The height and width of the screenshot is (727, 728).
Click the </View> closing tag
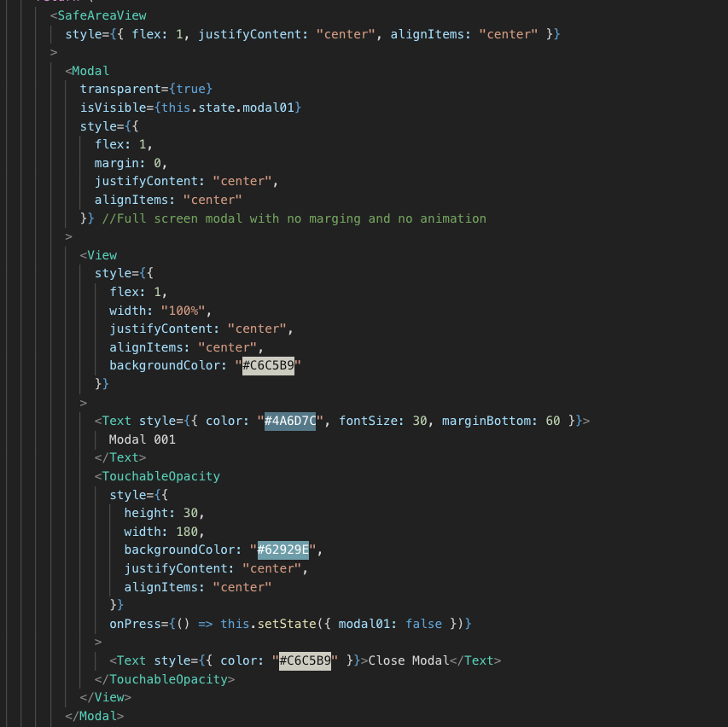coord(105,698)
